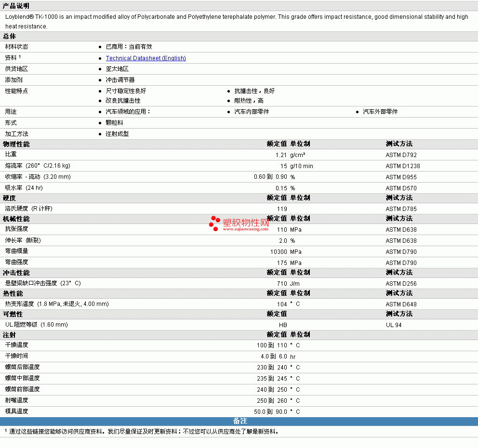The width and height of the screenshot is (478, 448).
Task: Click the 供货地区 label
Action: [x=17, y=69]
